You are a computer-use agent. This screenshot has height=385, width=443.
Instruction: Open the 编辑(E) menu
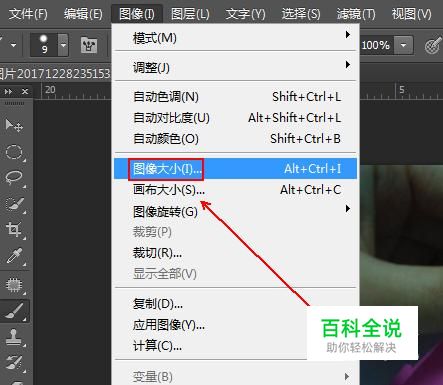[83, 14]
